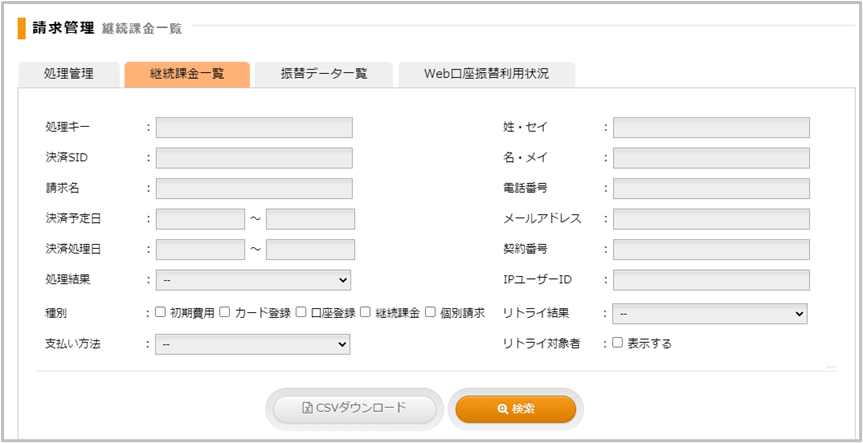Image resolution: width=863 pixels, height=443 pixels.
Task: Tick the 口座登録 checkbox
Action: (300, 313)
